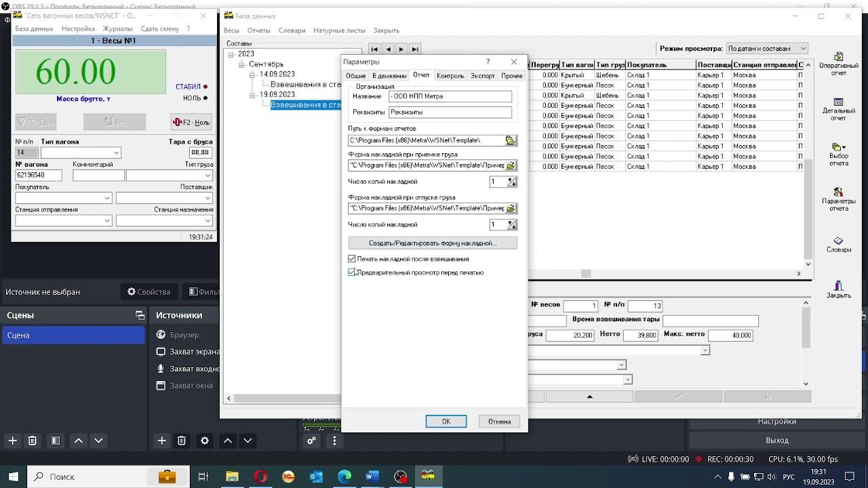
Task: Move the OBS scene up
Action: [x=79, y=441]
